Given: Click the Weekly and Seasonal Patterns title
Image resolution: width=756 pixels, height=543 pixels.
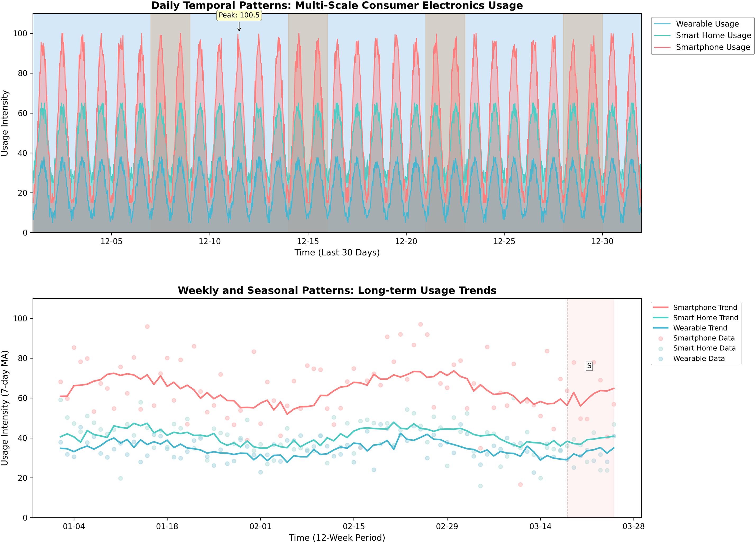Looking at the screenshot, I should coord(337,291).
